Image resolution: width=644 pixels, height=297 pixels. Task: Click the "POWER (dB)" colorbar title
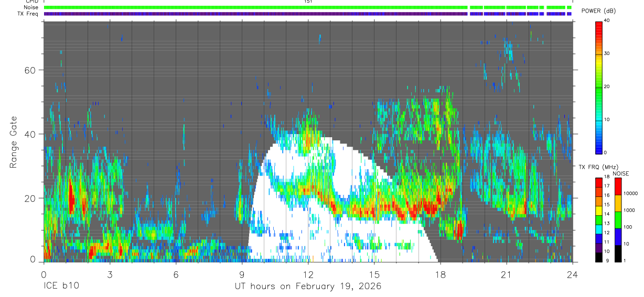pyautogui.click(x=598, y=11)
